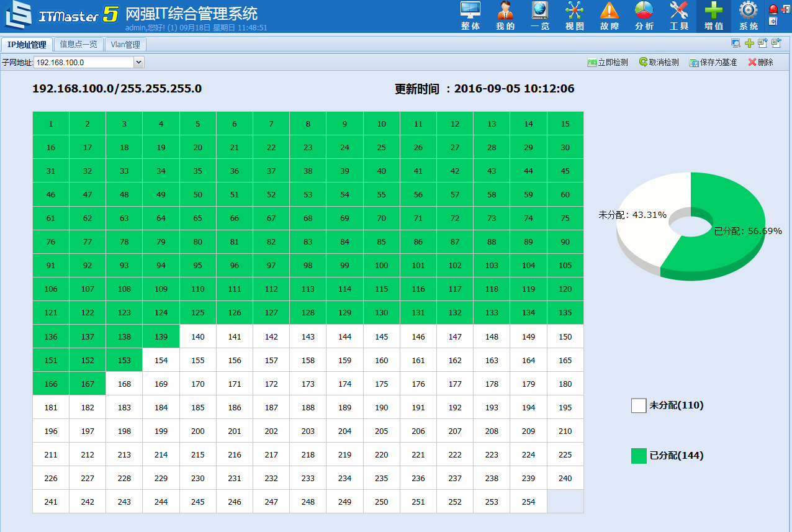This screenshot has height=532, width=792.
Task: Select IP address cell 139
Action: point(161,336)
